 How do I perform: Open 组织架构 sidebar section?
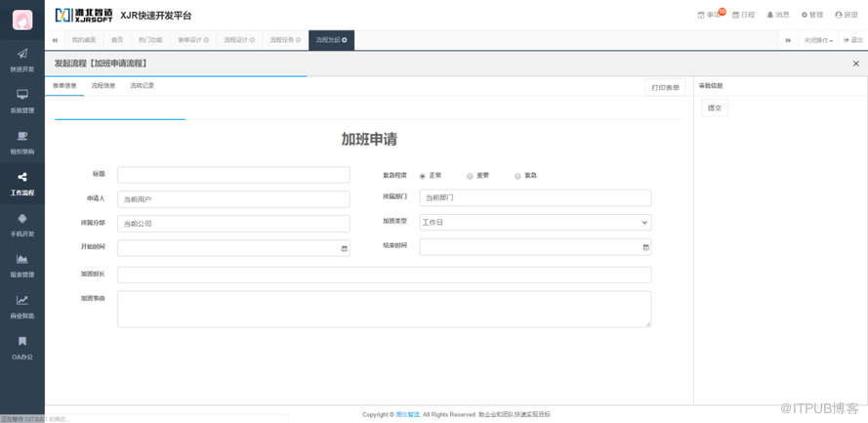tap(21, 142)
